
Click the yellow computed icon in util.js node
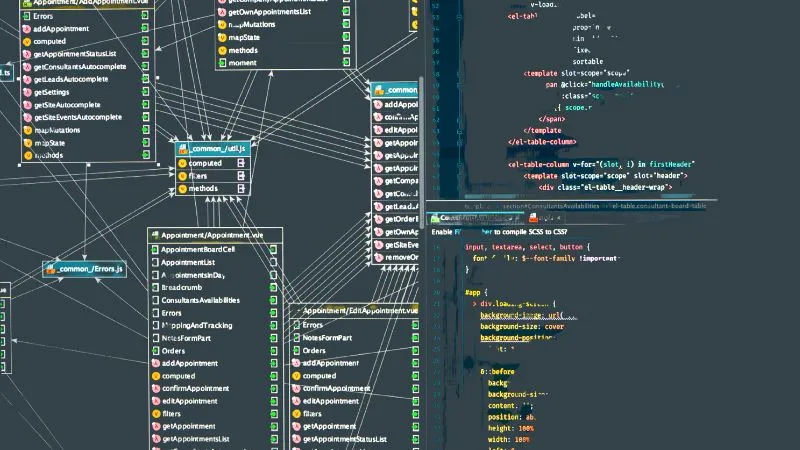point(182,163)
